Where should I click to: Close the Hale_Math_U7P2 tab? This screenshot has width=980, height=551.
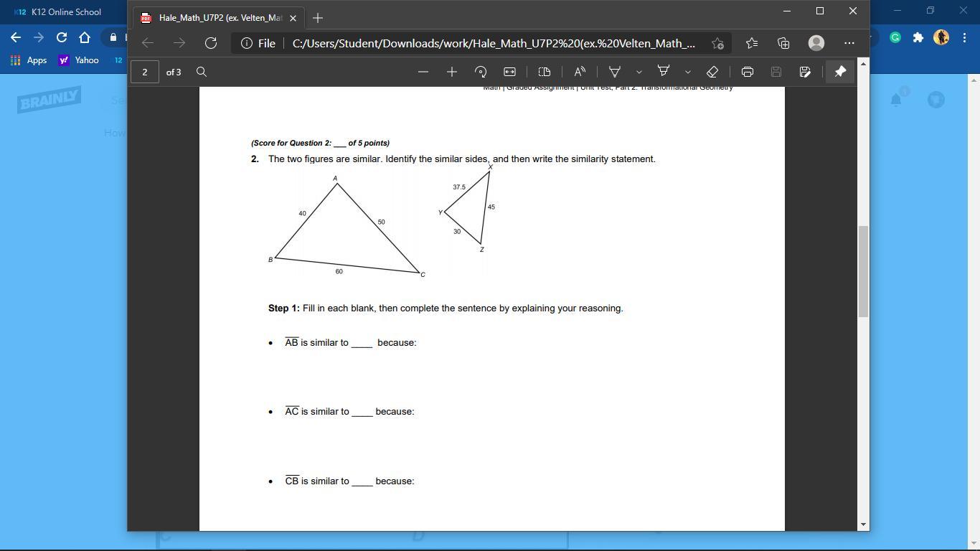tap(293, 18)
